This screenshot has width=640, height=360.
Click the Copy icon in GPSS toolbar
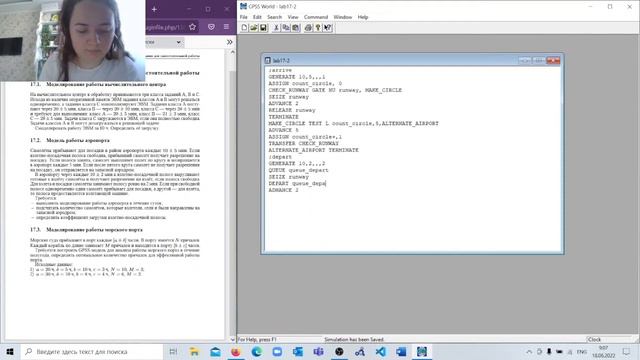[286, 28]
